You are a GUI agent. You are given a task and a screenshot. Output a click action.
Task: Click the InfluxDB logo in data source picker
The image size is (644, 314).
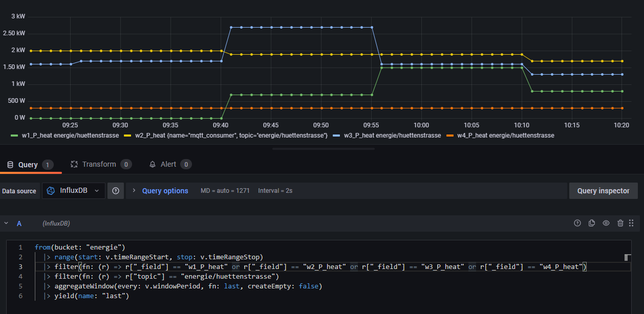click(51, 191)
